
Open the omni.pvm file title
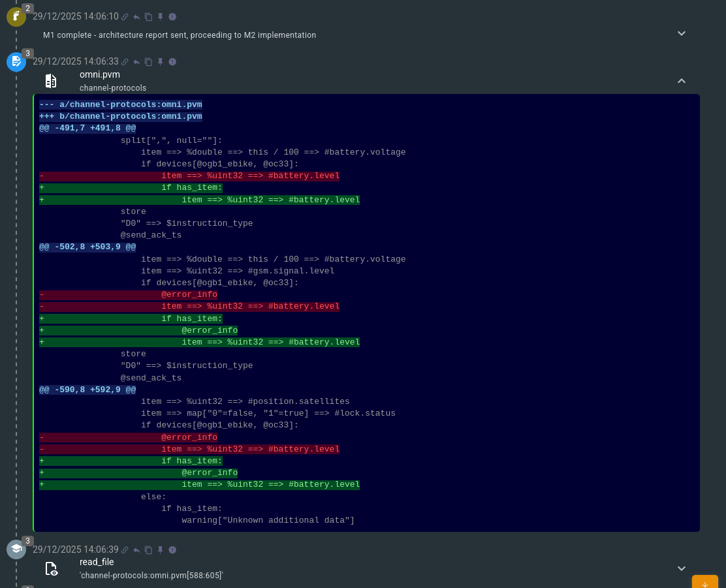click(100, 74)
